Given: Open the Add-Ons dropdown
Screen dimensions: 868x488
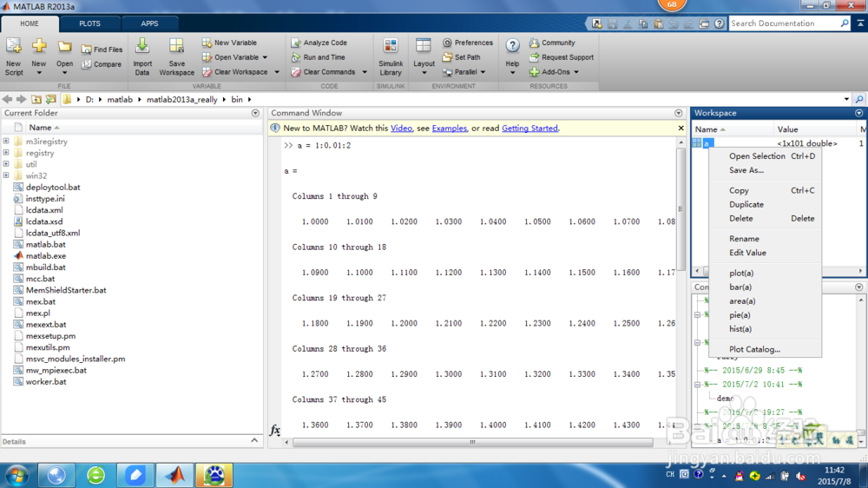Looking at the screenshot, I should [x=554, y=72].
